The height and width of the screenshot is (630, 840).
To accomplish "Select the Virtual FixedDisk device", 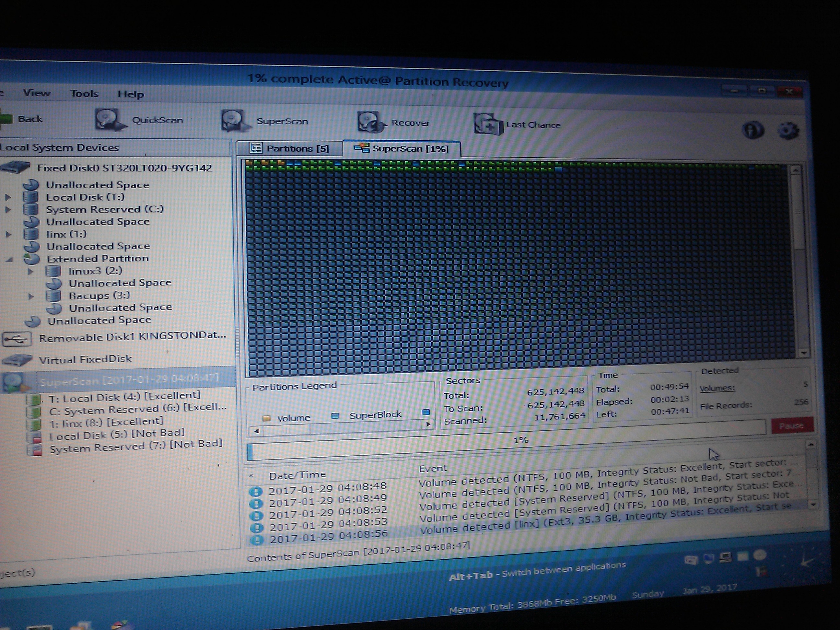I will point(85,359).
